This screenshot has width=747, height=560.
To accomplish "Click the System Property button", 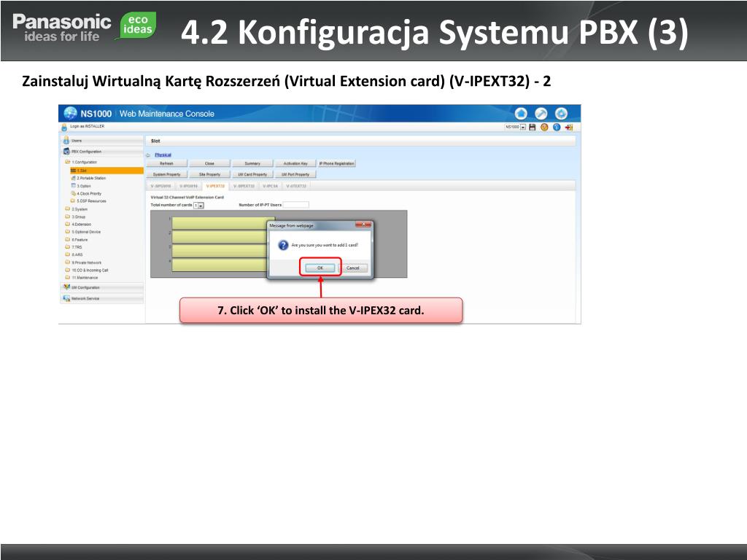I will (x=167, y=174).
